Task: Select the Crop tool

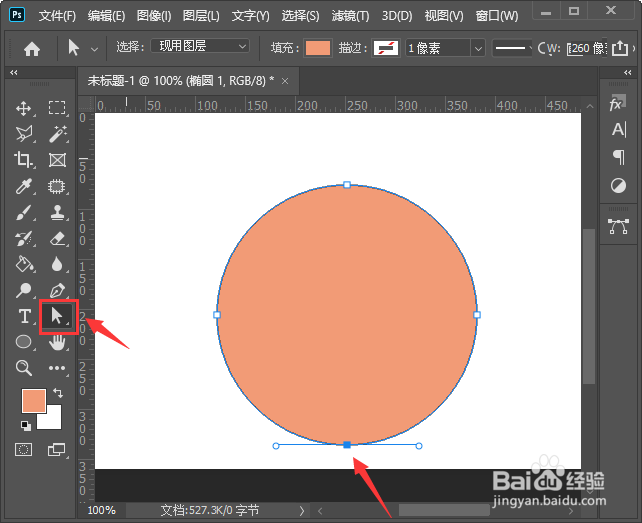Action: click(x=23, y=160)
